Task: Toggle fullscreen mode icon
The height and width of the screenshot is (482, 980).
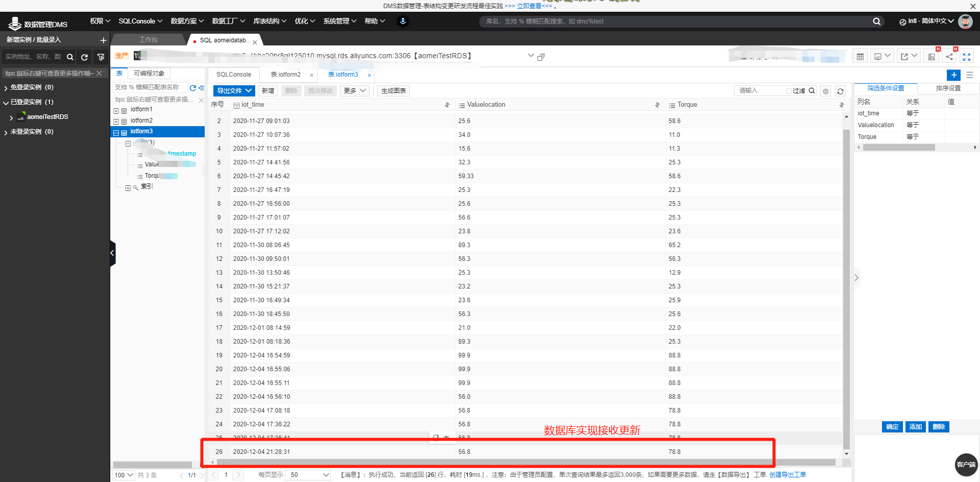Action: (x=967, y=57)
